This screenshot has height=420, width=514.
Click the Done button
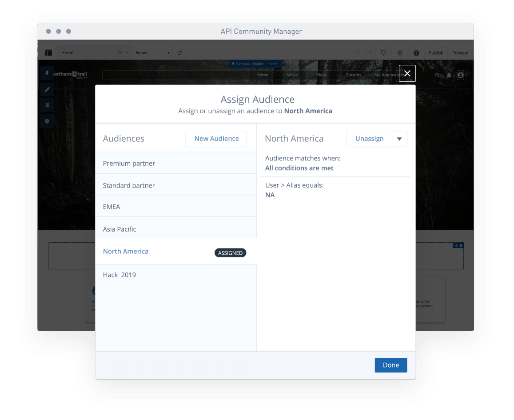click(390, 365)
